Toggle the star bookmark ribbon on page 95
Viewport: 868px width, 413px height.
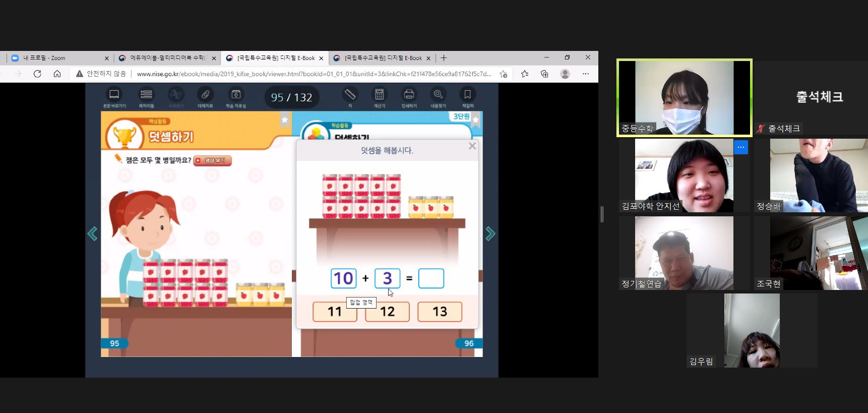click(285, 120)
